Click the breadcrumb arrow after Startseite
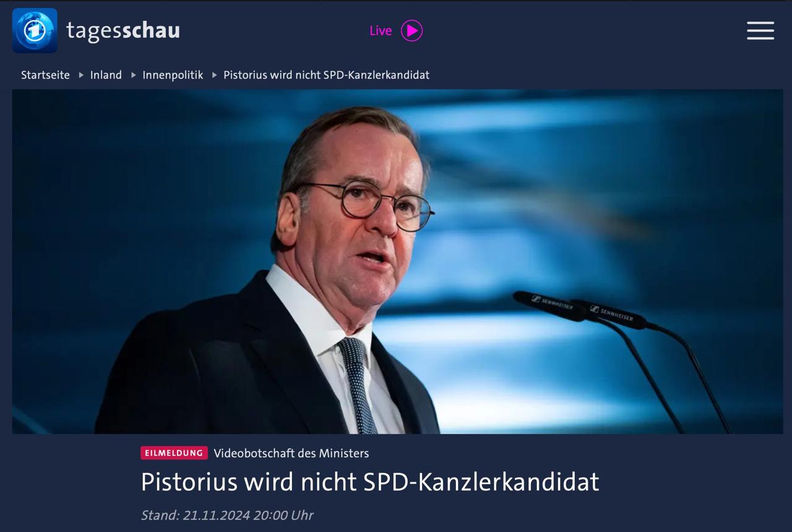The height and width of the screenshot is (532, 792). [x=80, y=75]
